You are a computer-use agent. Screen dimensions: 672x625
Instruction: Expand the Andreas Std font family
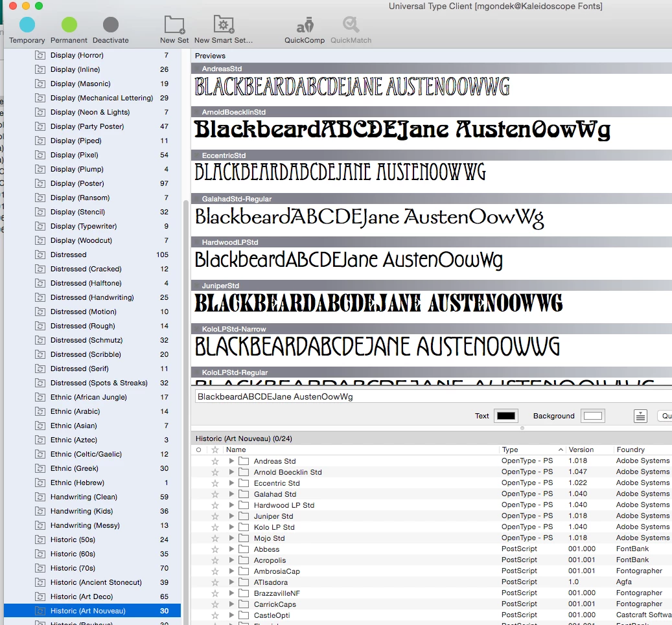pyautogui.click(x=231, y=461)
